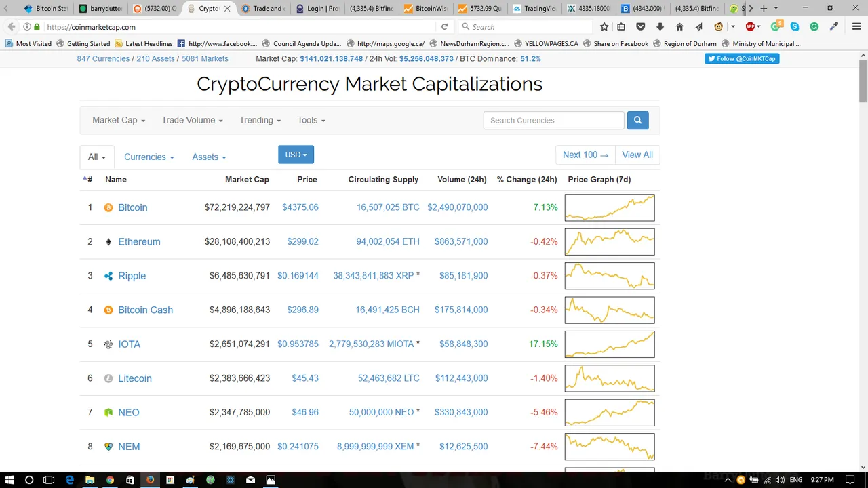This screenshot has width=868, height=488.
Task: Click the blue search magnifier button
Action: click(x=637, y=120)
